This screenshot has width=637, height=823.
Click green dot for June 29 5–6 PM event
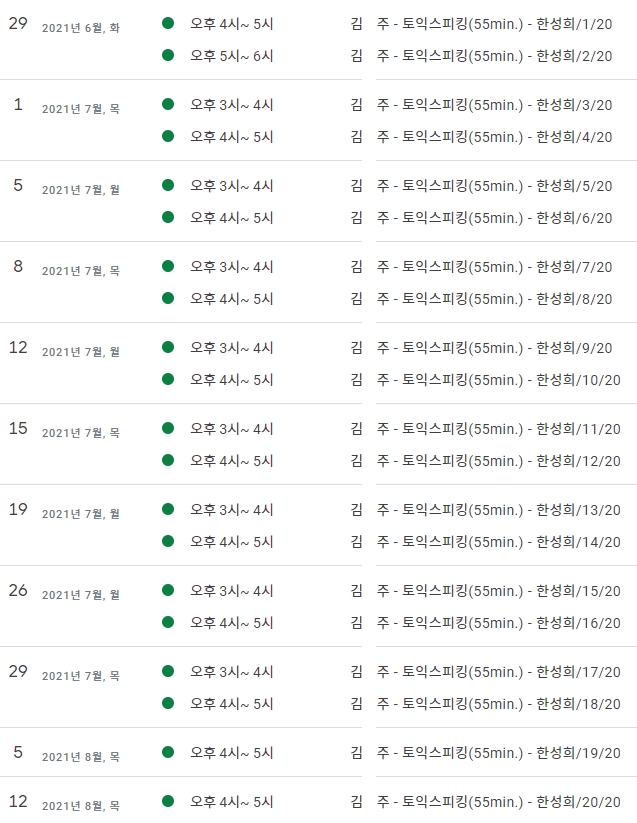168,55
